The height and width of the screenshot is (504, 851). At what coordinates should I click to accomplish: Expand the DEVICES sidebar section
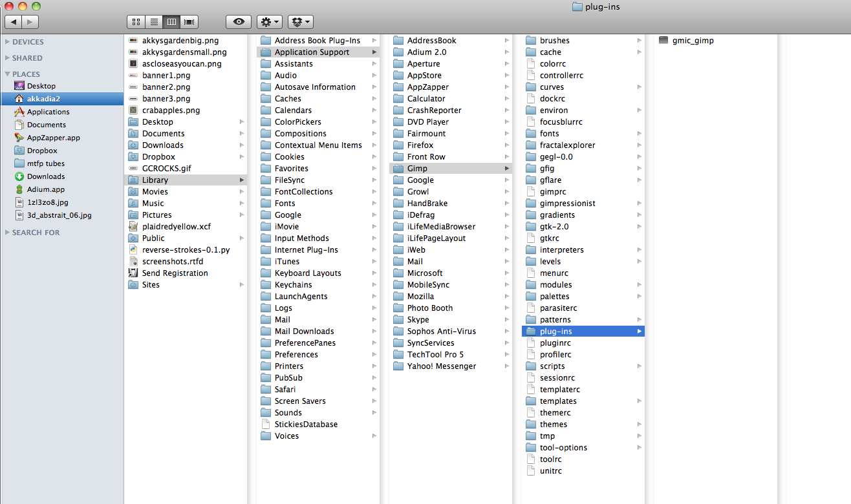[x=7, y=42]
